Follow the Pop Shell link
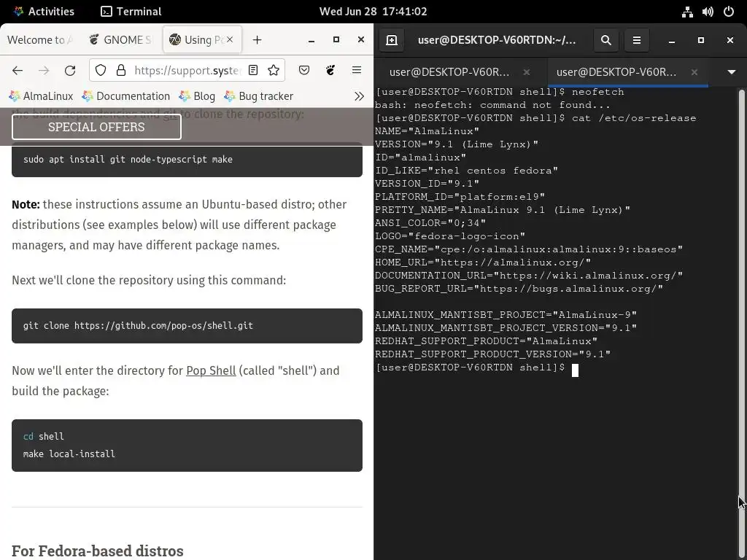This screenshot has height=560, width=747. pyautogui.click(x=211, y=370)
